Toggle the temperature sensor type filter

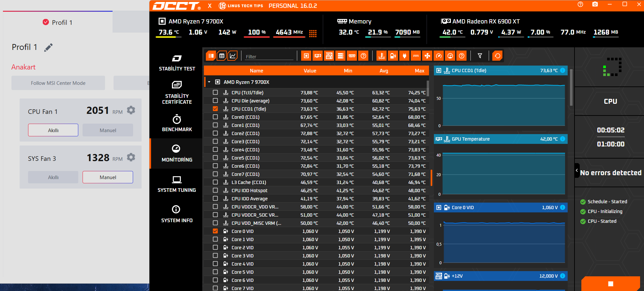(x=381, y=56)
